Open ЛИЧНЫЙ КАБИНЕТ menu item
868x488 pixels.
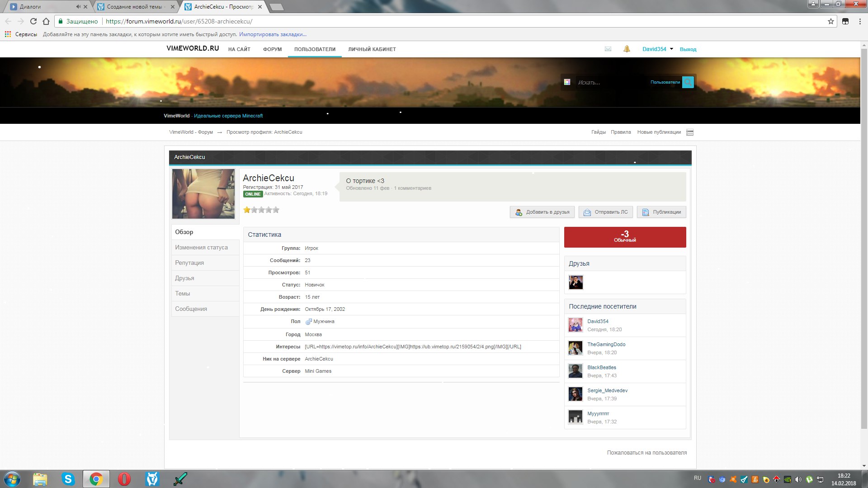372,49
